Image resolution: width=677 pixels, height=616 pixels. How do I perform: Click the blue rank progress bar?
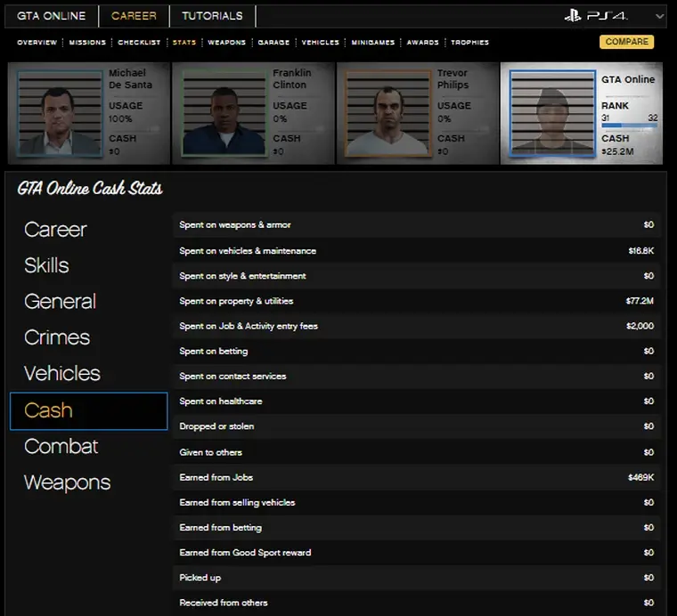coord(629,126)
